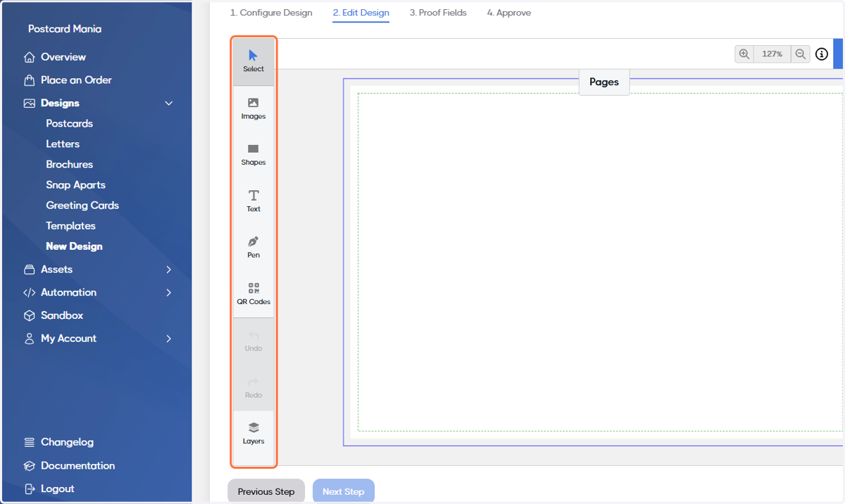This screenshot has height=504, width=845.
Task: Zoom in with the magnifier plus
Action: (744, 54)
